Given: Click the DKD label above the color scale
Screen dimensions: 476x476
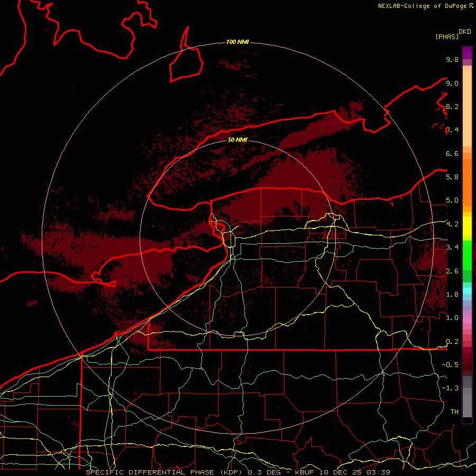Looking at the screenshot, I should [465, 32].
